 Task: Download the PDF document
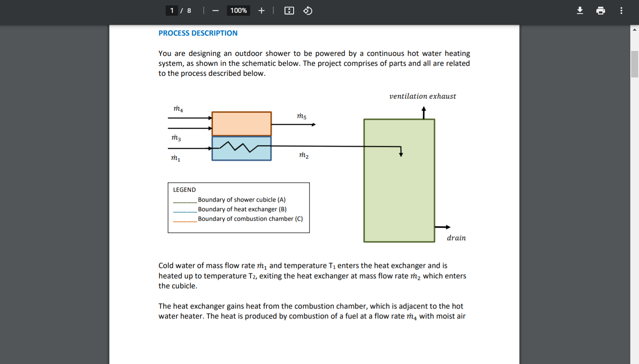coord(580,10)
